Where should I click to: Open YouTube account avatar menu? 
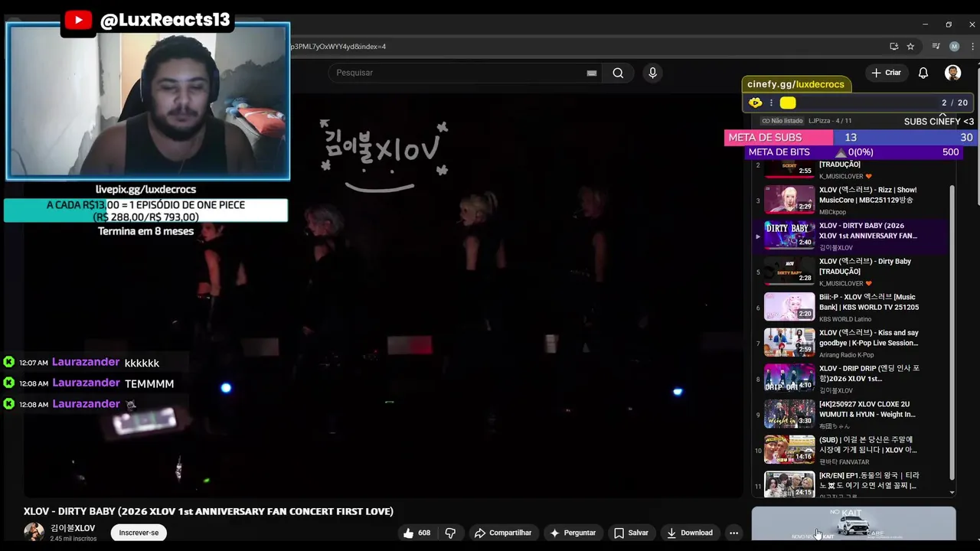click(952, 73)
